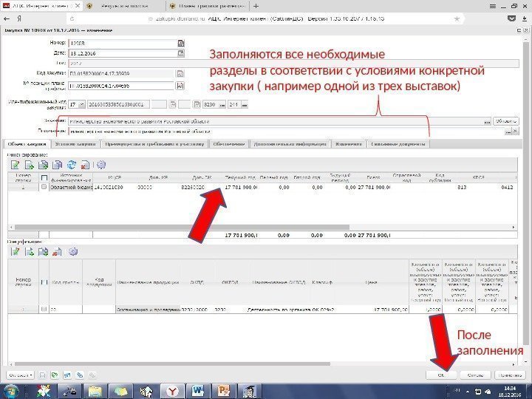Click the button to the right of the Заказчик field
Screen dimensions: 532x399
[506, 121]
